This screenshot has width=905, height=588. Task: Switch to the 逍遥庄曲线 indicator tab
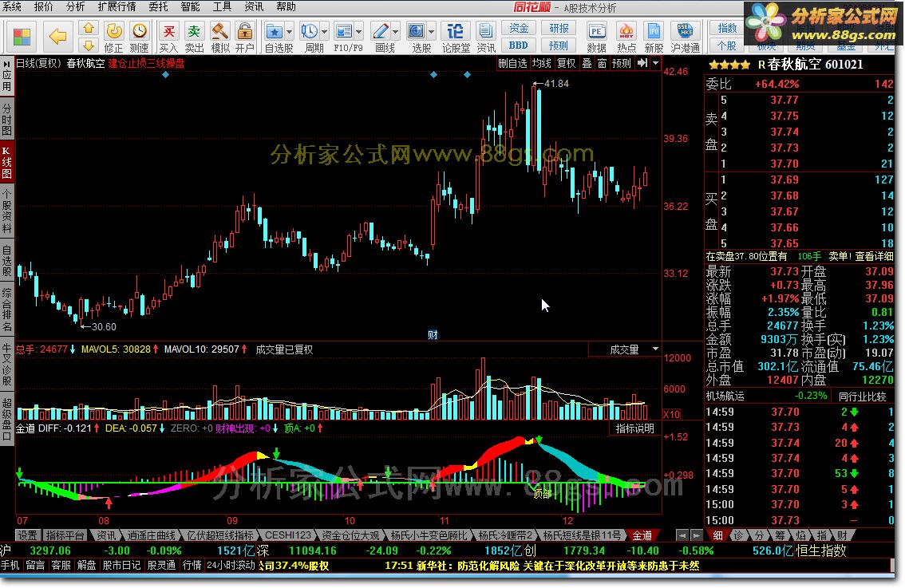click(151, 535)
